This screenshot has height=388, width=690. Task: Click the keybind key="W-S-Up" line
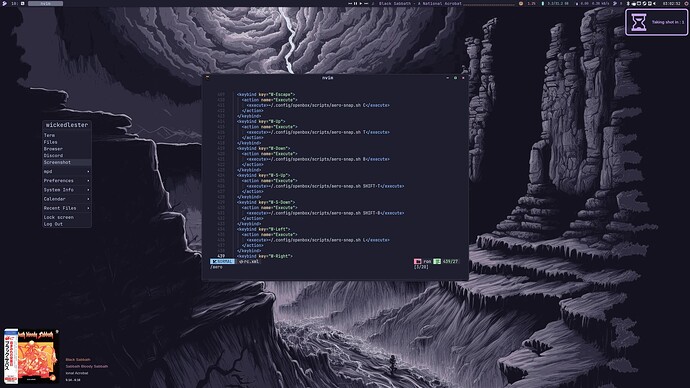coord(263,175)
